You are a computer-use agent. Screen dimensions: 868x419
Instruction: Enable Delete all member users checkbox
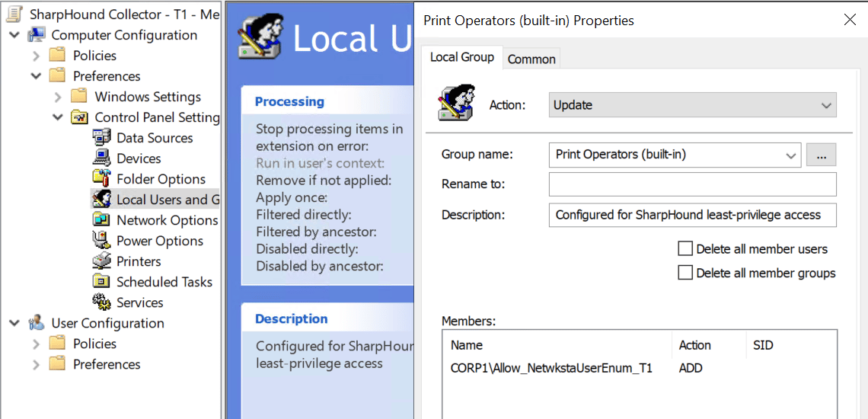(685, 249)
